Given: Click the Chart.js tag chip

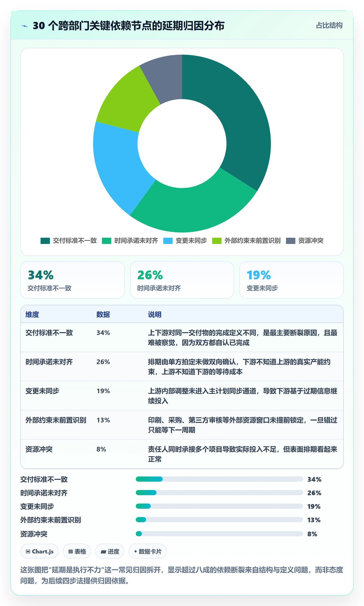Looking at the screenshot, I should (40, 551).
